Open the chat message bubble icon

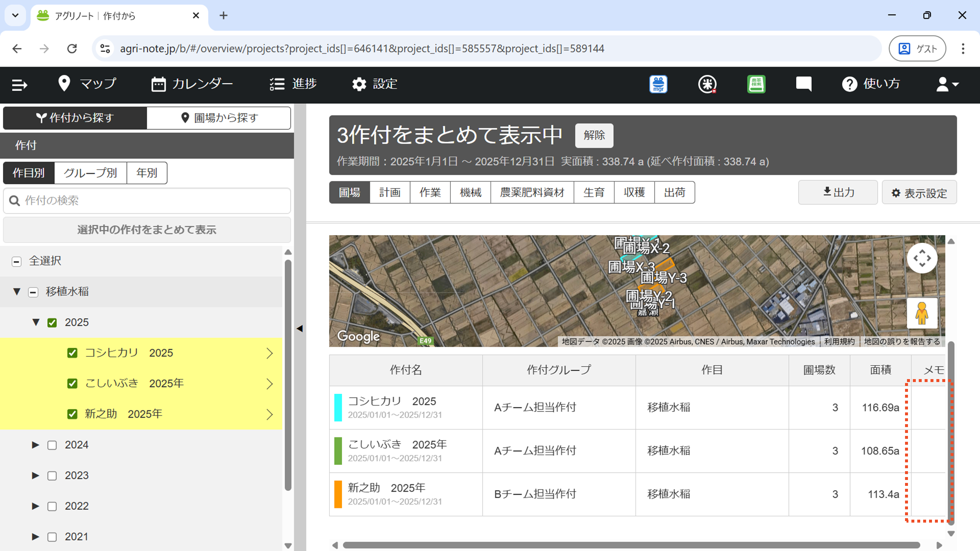tap(804, 84)
